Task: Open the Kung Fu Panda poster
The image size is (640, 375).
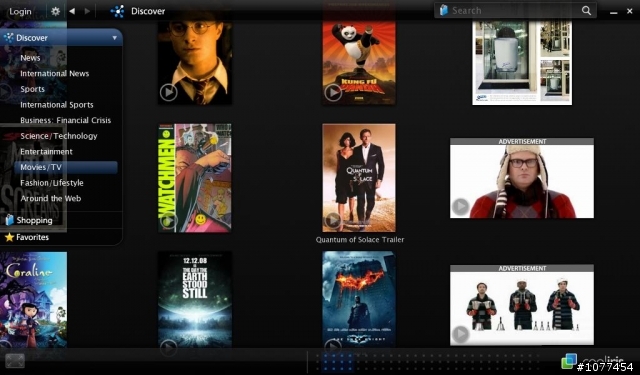Action: (359, 62)
